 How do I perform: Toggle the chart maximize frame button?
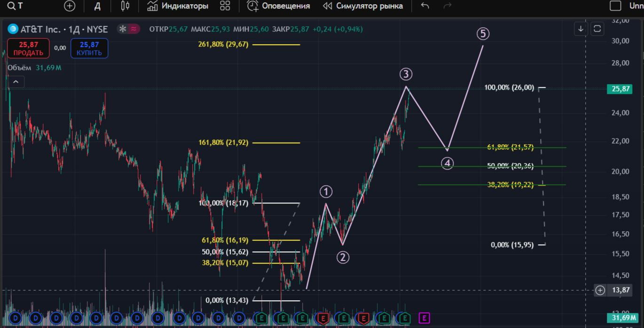[x=597, y=29]
